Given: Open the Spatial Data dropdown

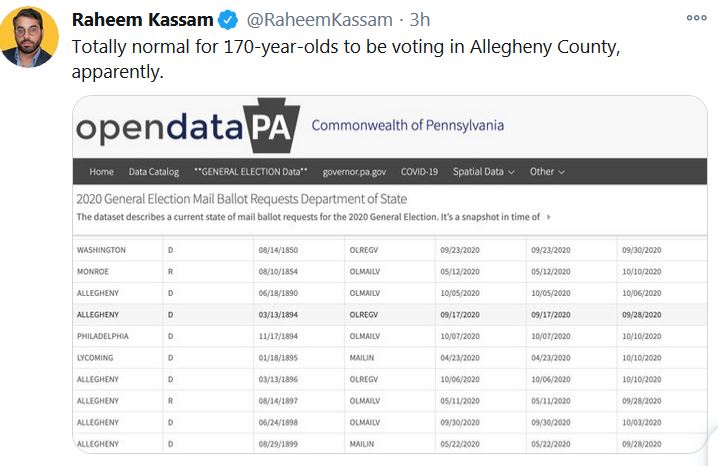Looking at the screenshot, I should click(x=483, y=171).
